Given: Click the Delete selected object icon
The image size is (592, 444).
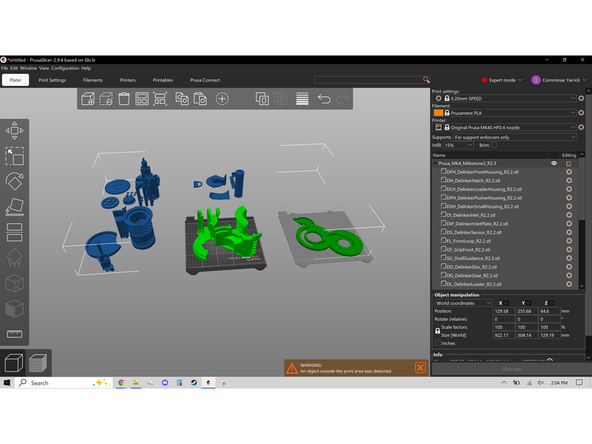Looking at the screenshot, I should [106, 99].
